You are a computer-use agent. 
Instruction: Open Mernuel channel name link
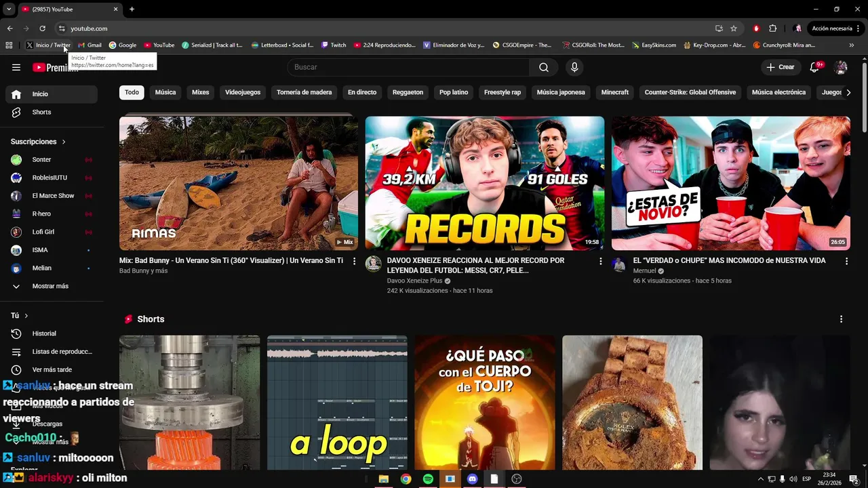pyautogui.click(x=644, y=271)
